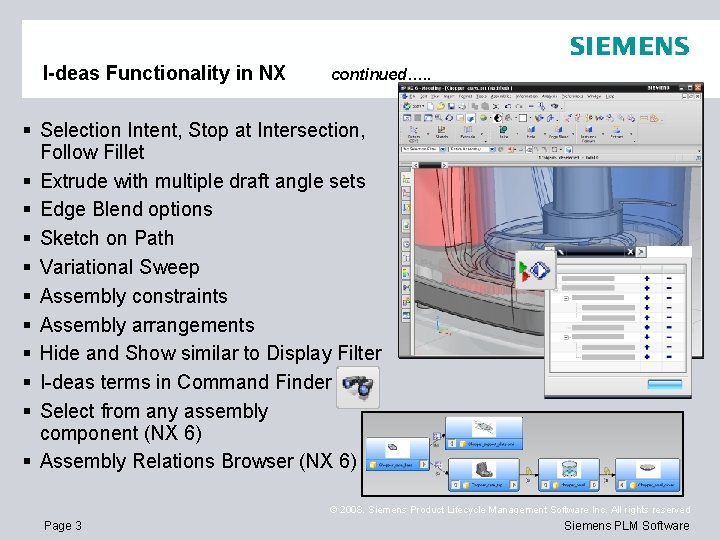Undo the last action in NX toolbar
This screenshot has height=540, width=720.
pyautogui.click(x=508, y=107)
